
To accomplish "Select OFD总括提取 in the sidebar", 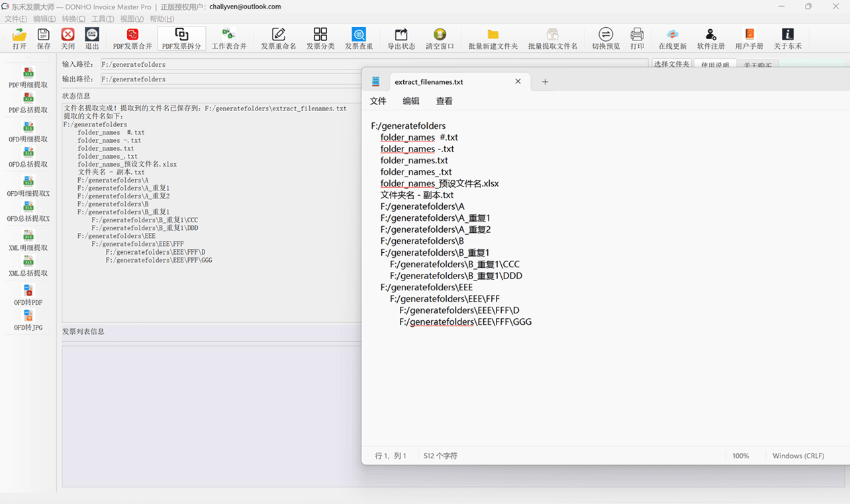I will [28, 157].
